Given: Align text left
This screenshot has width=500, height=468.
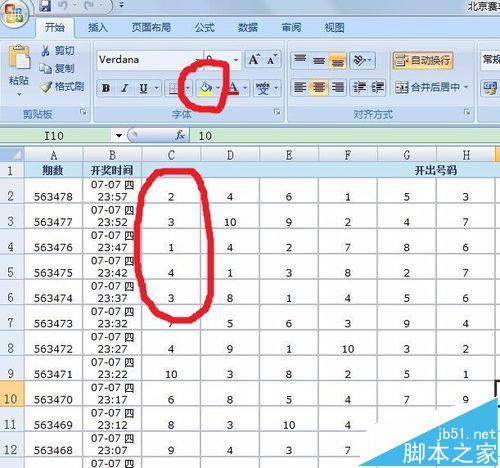Looking at the screenshot, I should tap(300, 87).
